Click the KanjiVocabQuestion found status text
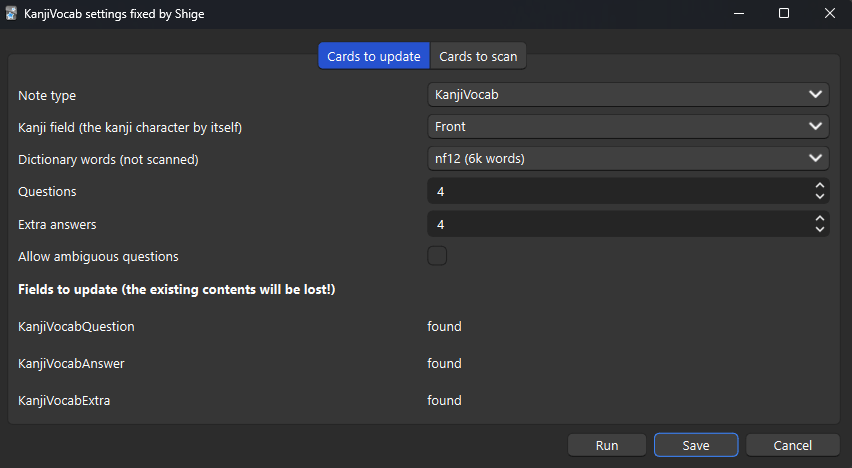The image size is (852, 468). pyautogui.click(x=444, y=327)
